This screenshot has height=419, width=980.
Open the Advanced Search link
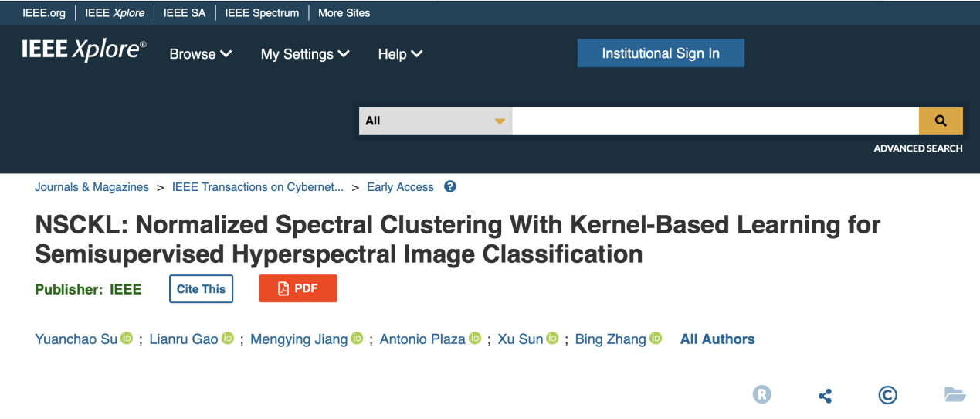coord(917,148)
